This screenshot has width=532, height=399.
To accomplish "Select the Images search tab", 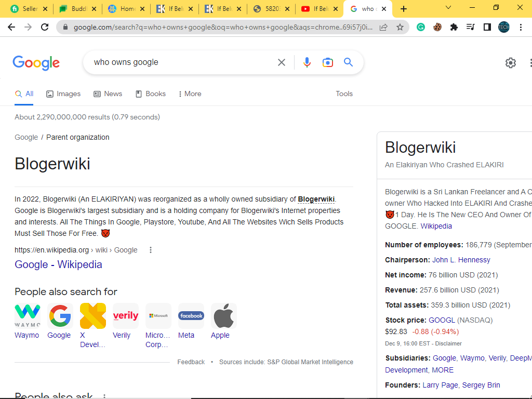I will click(x=63, y=94).
